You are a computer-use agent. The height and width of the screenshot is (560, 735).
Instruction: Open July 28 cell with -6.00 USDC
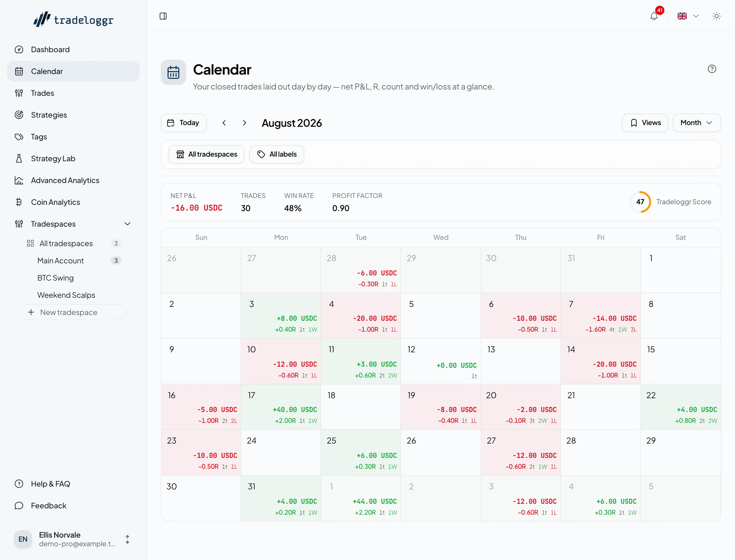(x=361, y=270)
